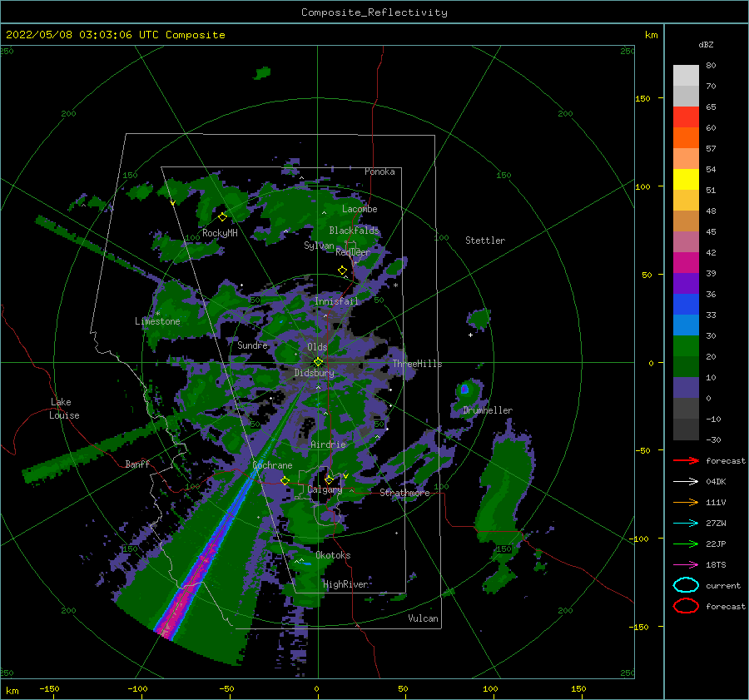The height and width of the screenshot is (700, 749).
Task: Click the Okotoks label
Action: pos(333,555)
